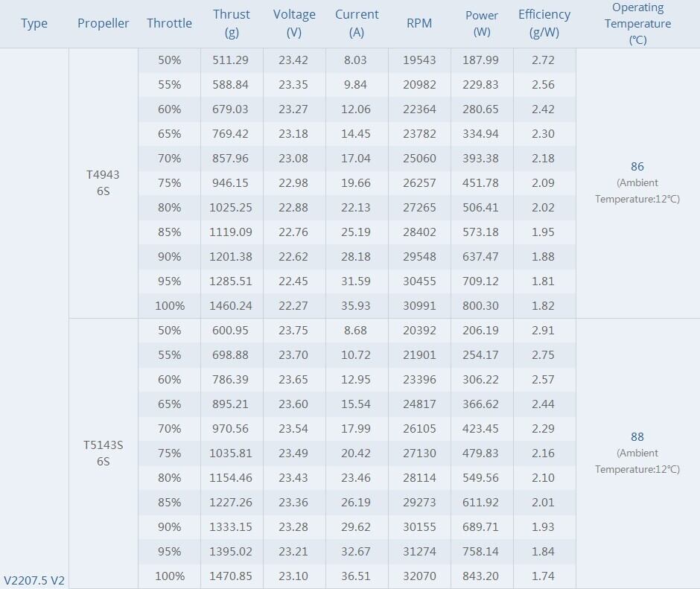The width and height of the screenshot is (700, 589).
Task: Click the Operating Temperature column header
Action: [637, 23]
